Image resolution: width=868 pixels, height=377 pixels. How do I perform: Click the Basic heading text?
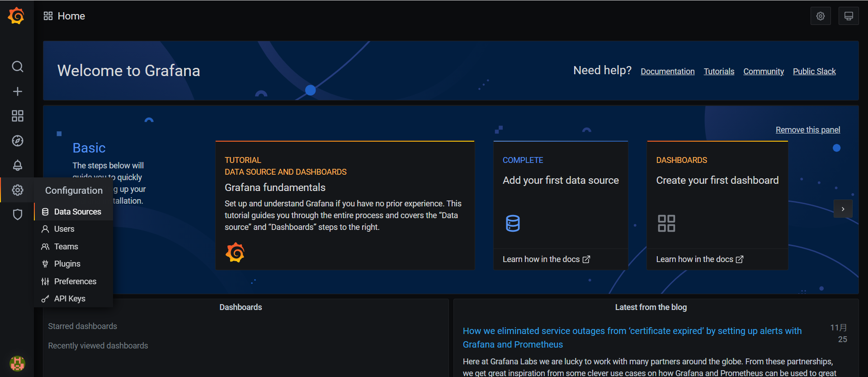(89, 148)
